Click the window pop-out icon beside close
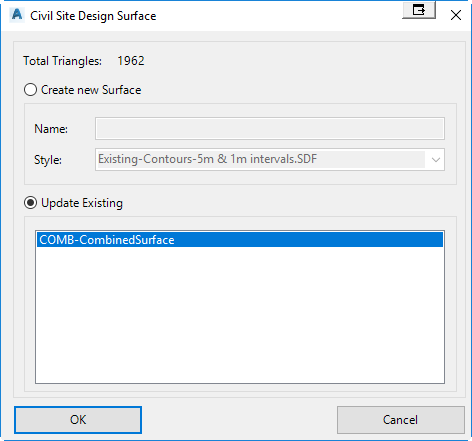This screenshot has width=472, height=441. pos(419,10)
